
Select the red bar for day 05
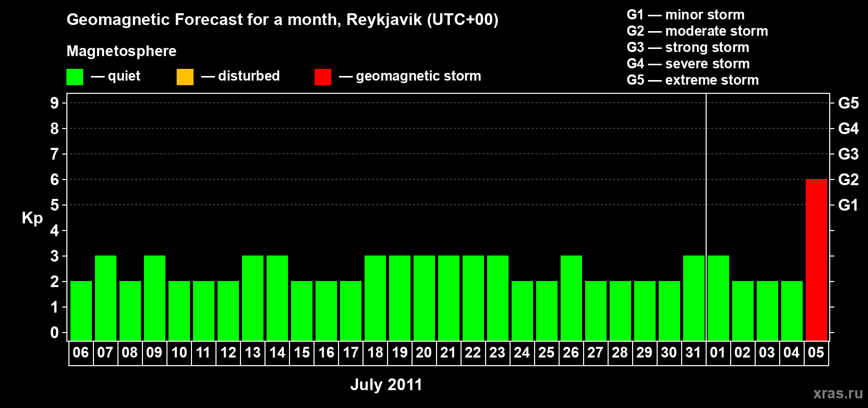tap(816, 260)
